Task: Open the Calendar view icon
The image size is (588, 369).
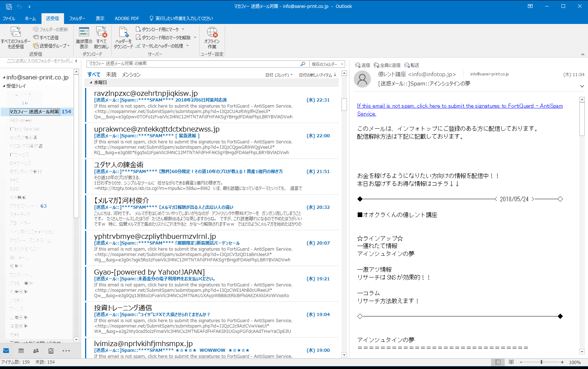Action: coord(21,351)
